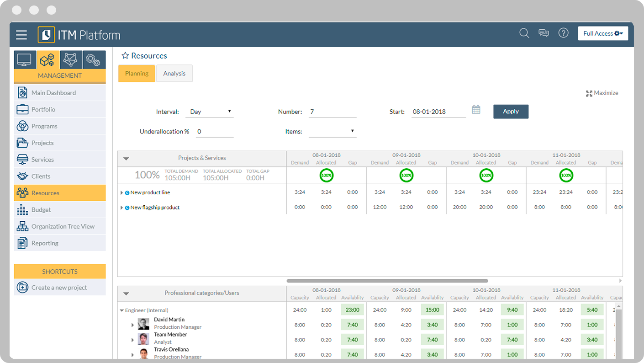Expand the David Martin row
This screenshot has height=363, width=644.
coord(132,325)
